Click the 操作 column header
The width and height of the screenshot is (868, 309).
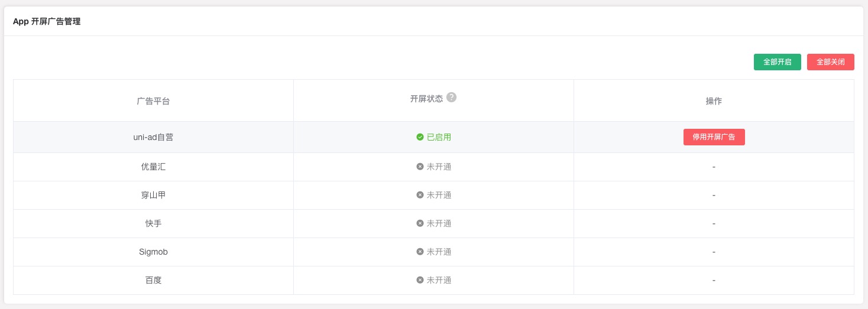click(x=714, y=101)
